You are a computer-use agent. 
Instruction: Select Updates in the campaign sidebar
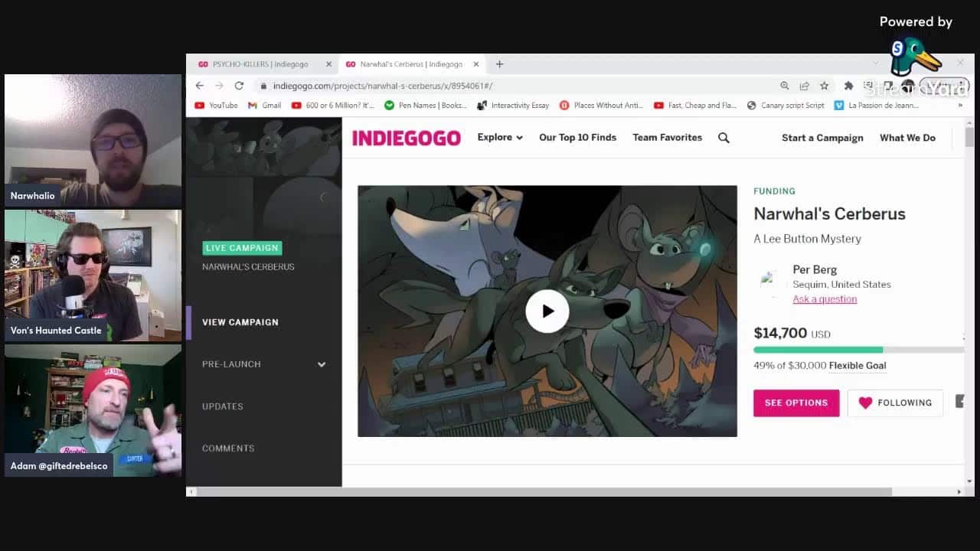point(223,406)
